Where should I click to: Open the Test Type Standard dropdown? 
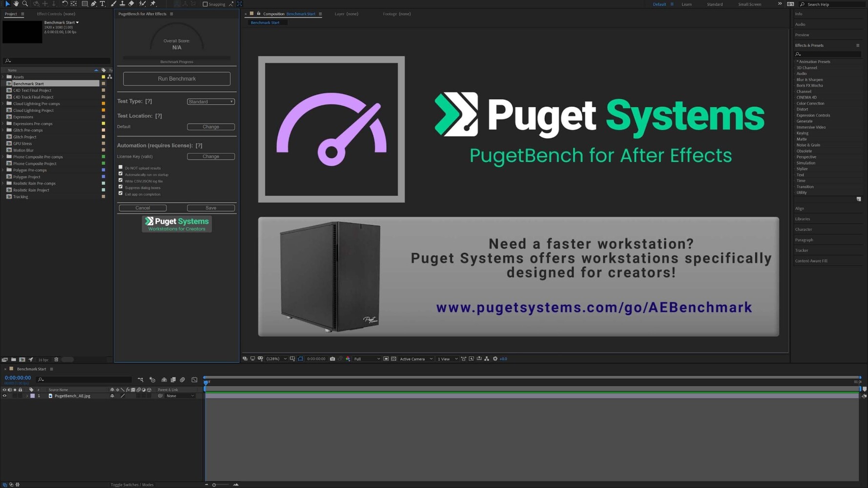[x=211, y=102]
